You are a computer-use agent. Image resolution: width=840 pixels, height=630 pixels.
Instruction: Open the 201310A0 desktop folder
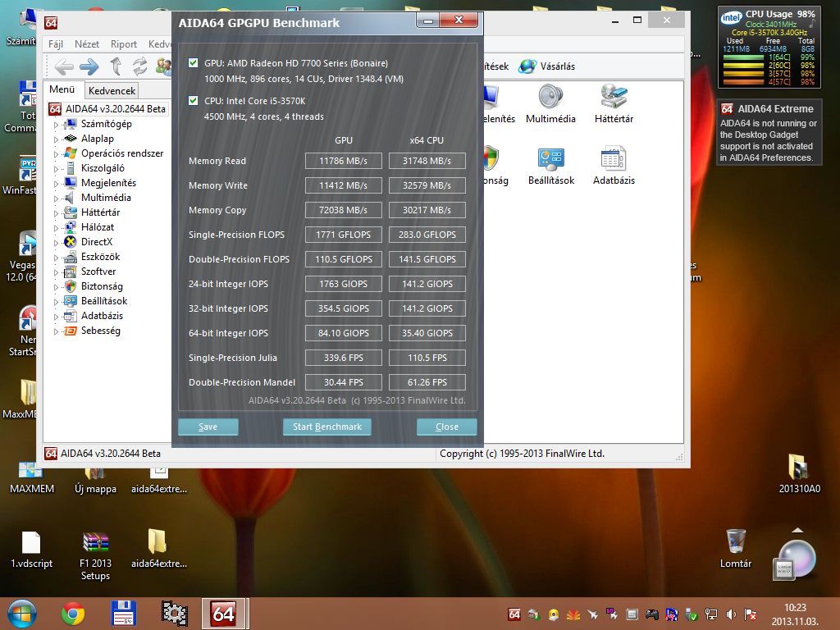coord(799,473)
